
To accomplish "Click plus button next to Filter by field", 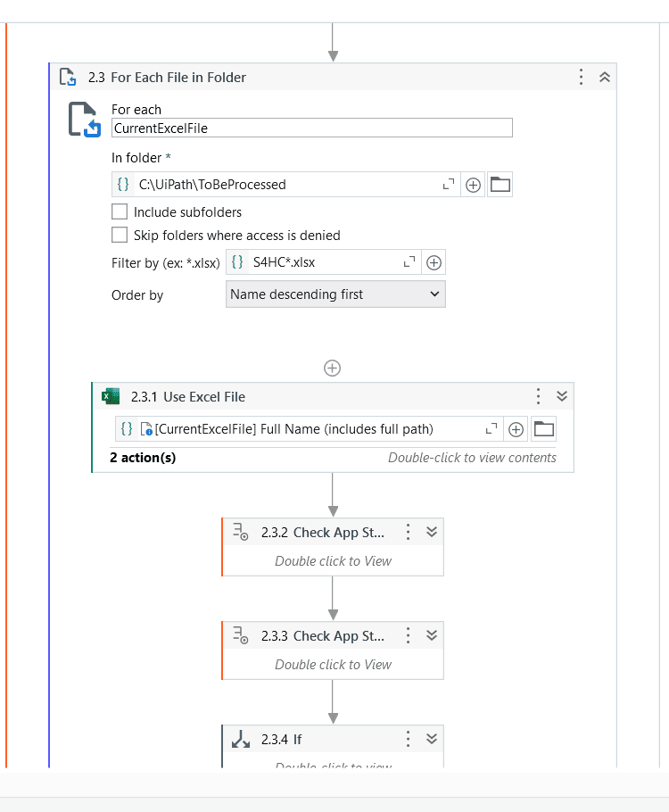I will (434, 262).
